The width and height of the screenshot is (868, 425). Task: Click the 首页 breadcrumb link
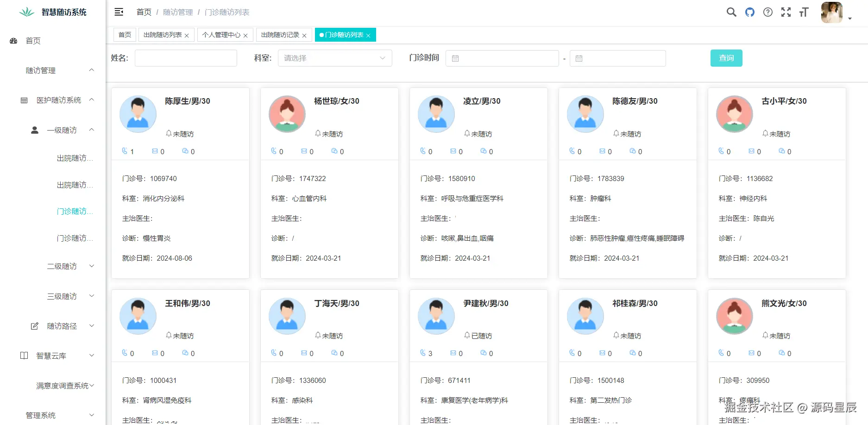[144, 12]
